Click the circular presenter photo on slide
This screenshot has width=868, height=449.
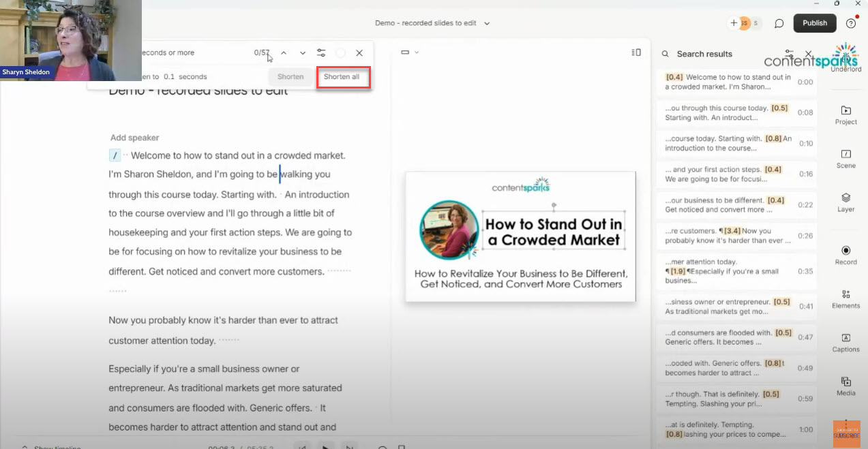click(x=449, y=229)
